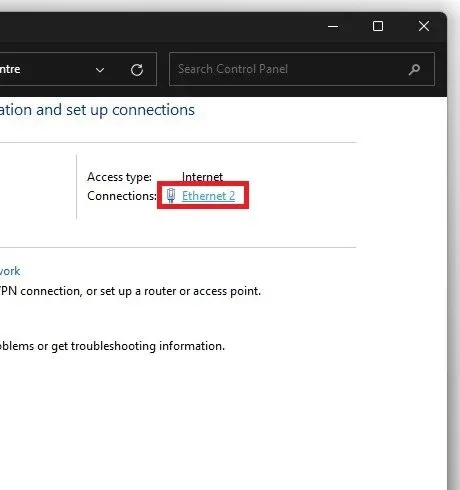
Task: Click the empty dark title bar area
Action: (160, 27)
